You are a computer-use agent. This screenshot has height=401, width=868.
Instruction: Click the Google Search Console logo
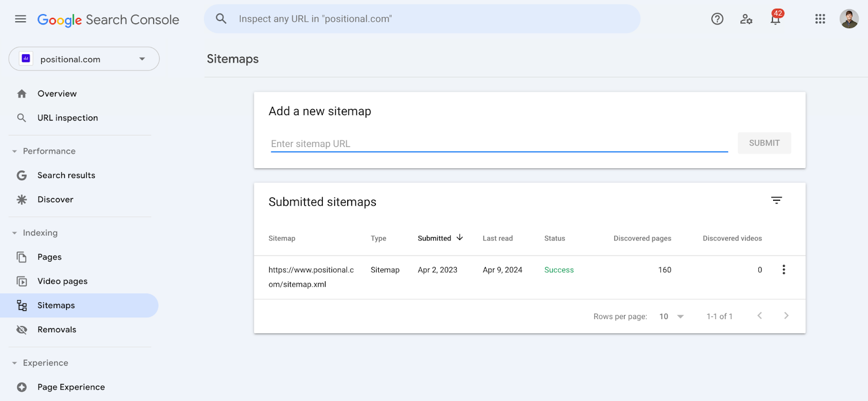tap(108, 20)
